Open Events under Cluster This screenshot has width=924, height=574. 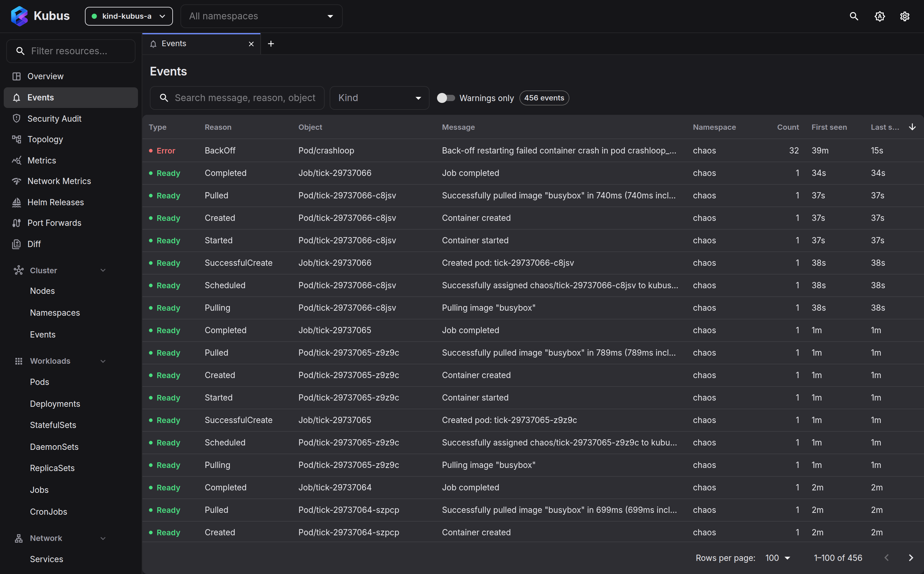[x=42, y=334]
